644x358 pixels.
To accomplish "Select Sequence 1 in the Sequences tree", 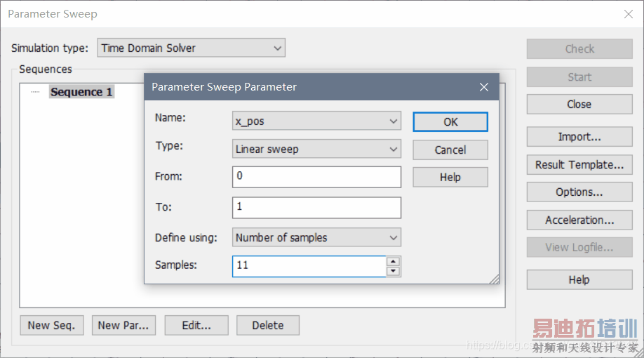I will point(81,92).
